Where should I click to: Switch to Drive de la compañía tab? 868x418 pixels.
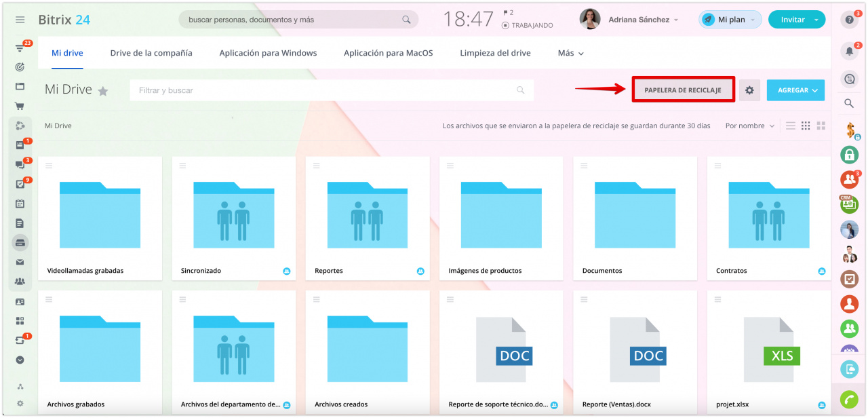151,53
